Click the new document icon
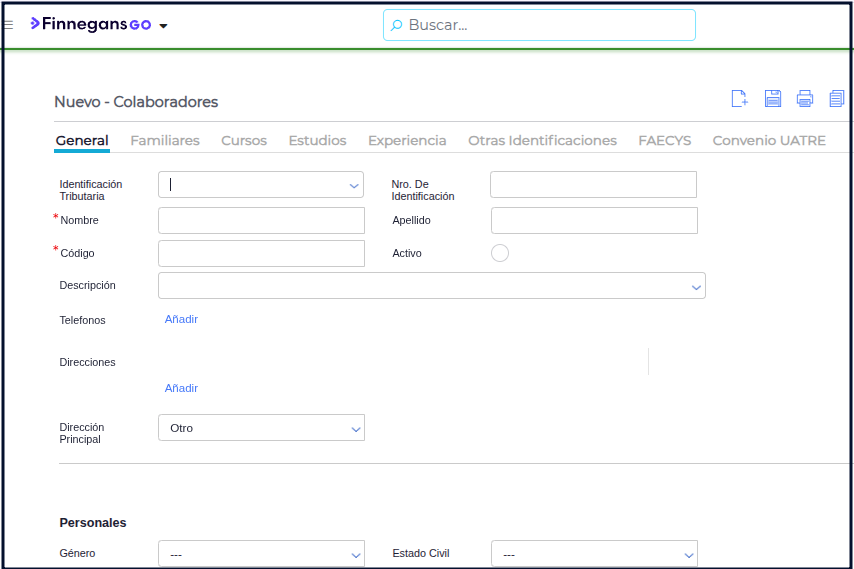The image size is (854, 569). tap(739, 98)
